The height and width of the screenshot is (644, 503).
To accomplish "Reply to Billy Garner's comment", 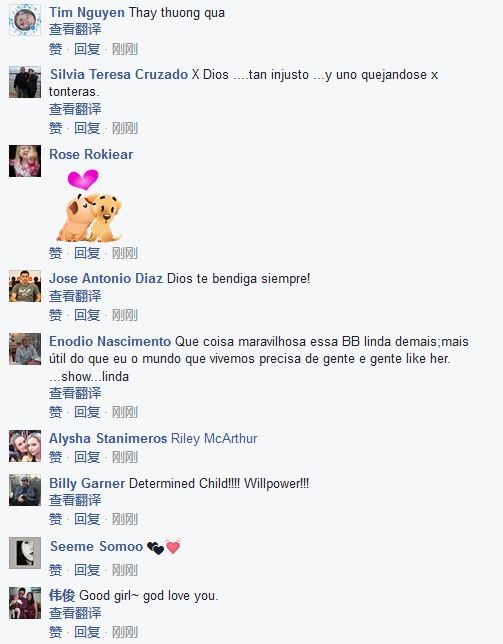I will coord(87,519).
